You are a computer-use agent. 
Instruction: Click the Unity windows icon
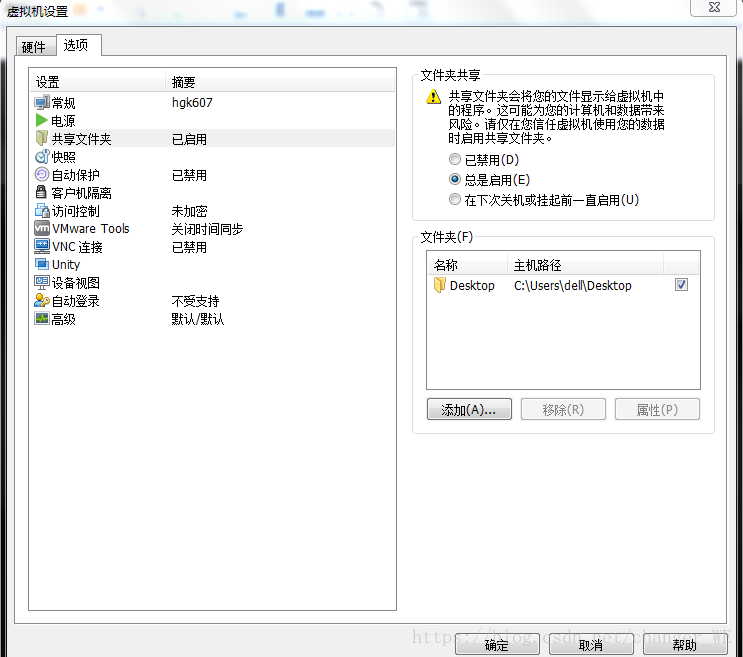[x=42, y=264]
